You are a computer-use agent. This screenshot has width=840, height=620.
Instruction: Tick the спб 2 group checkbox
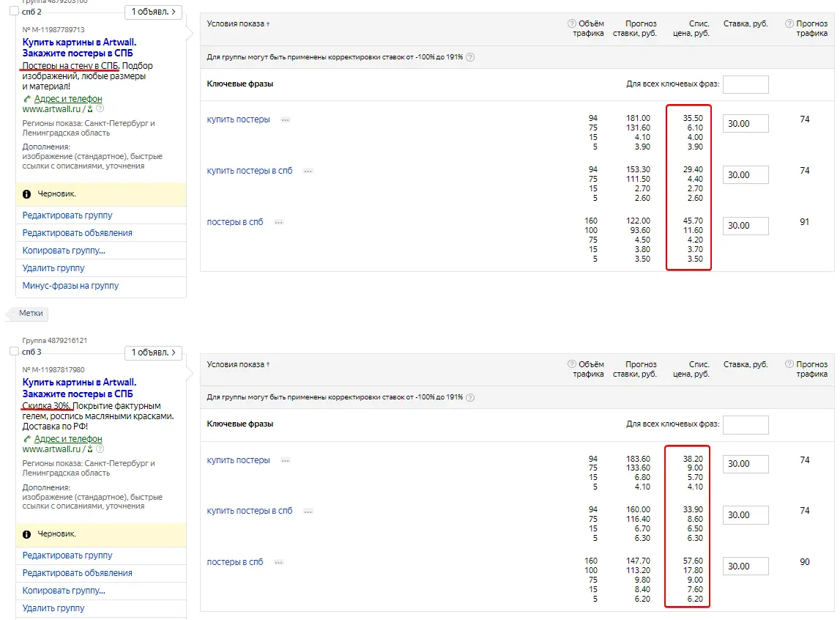[14, 11]
